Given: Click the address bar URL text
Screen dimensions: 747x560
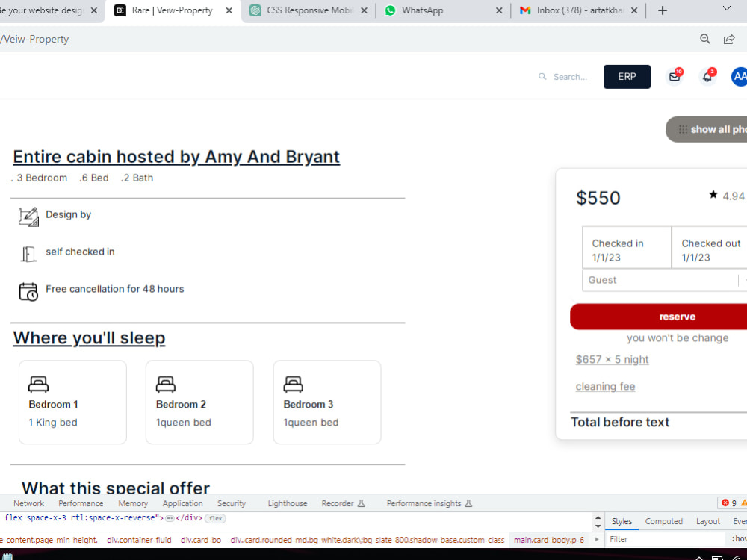Looking at the screenshot, I should (35, 39).
